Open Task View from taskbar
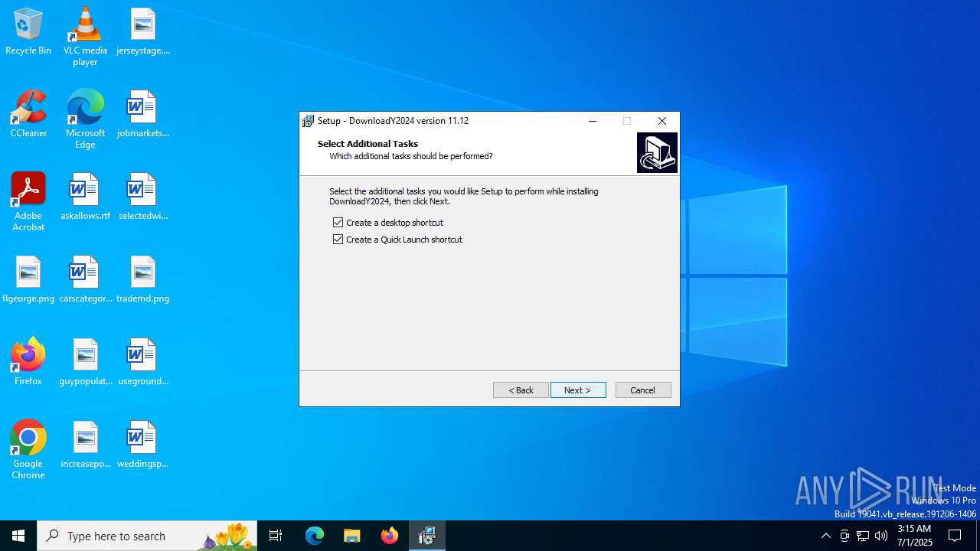The image size is (980, 551). pyautogui.click(x=276, y=536)
